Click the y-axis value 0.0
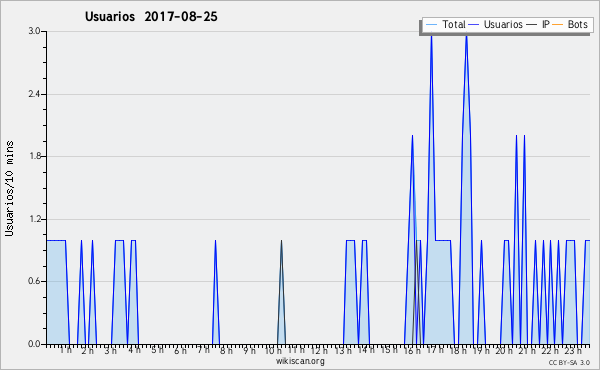 tap(34, 344)
